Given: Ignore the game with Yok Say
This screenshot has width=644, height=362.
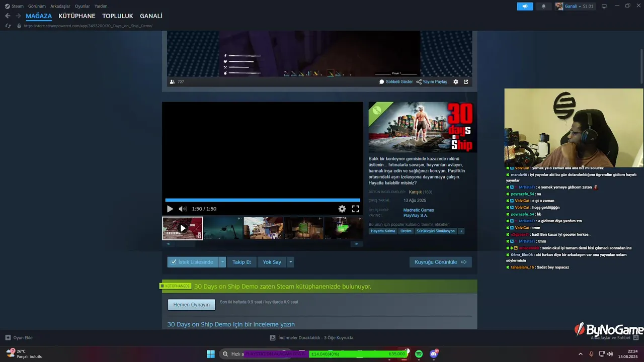Looking at the screenshot, I should [x=272, y=262].
